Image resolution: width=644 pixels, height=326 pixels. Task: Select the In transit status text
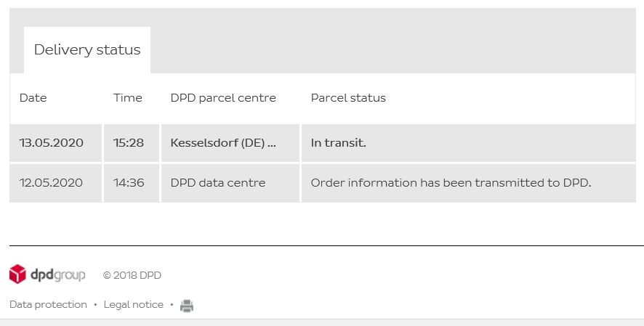(x=339, y=143)
